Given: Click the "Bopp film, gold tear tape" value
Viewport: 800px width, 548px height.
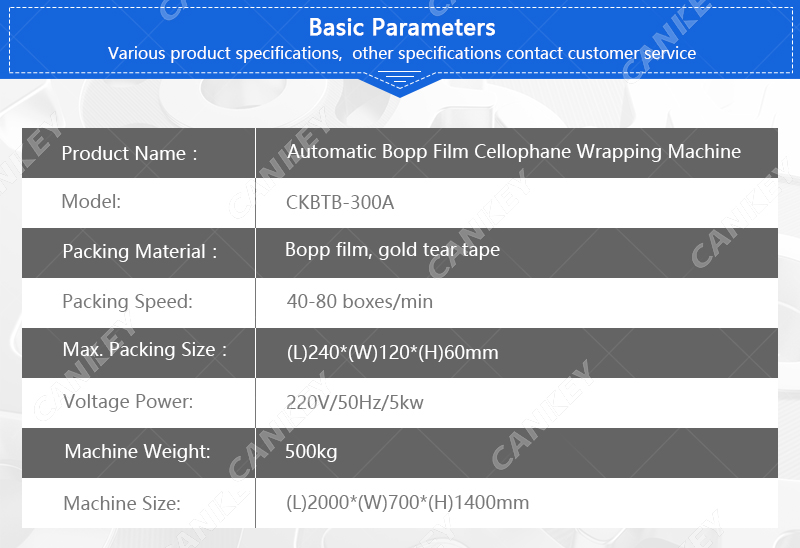Looking at the screenshot, I should click(392, 250).
